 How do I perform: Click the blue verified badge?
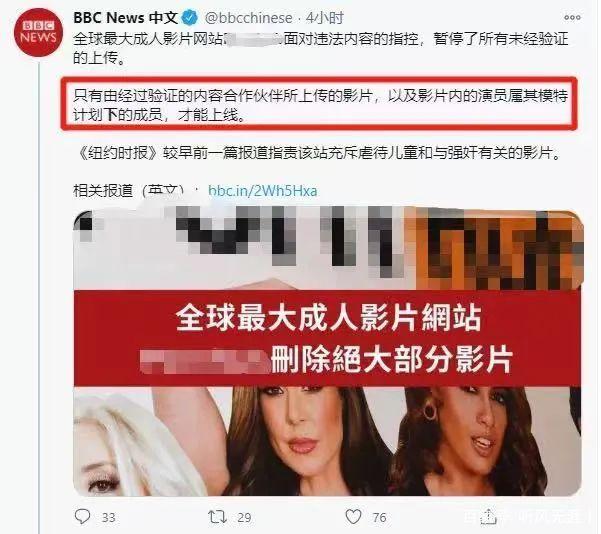[189, 18]
